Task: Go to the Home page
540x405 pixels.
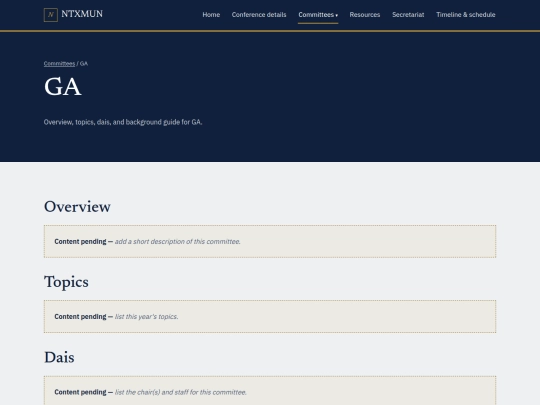Action: (x=211, y=15)
